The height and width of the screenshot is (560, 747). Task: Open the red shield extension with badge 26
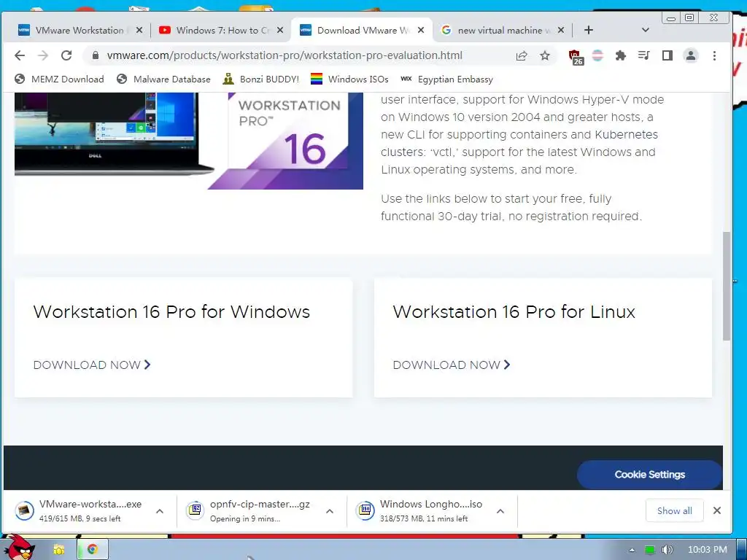point(576,57)
